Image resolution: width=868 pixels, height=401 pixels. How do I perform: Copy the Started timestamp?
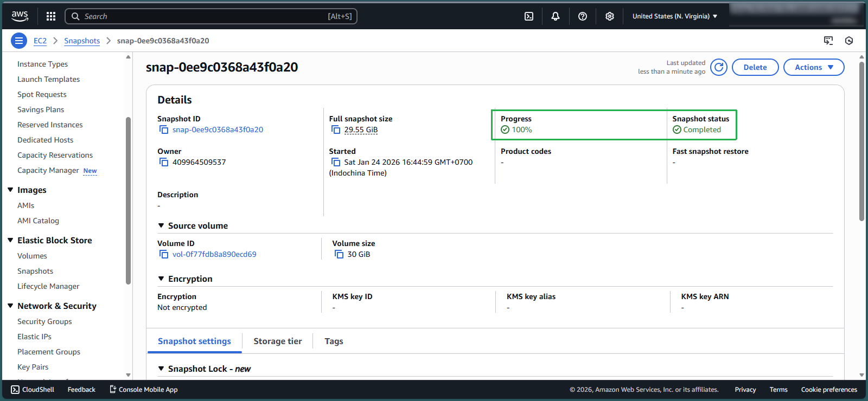point(336,162)
